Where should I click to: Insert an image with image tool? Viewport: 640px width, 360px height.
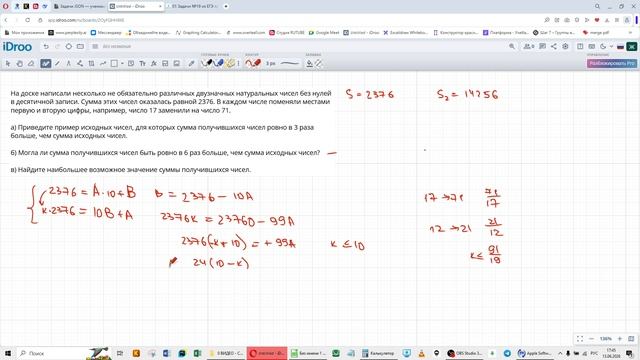(177, 63)
